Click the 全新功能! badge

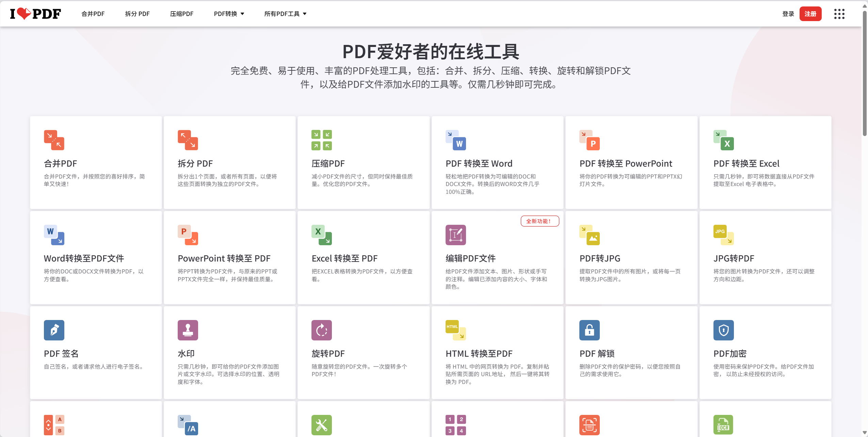(540, 221)
